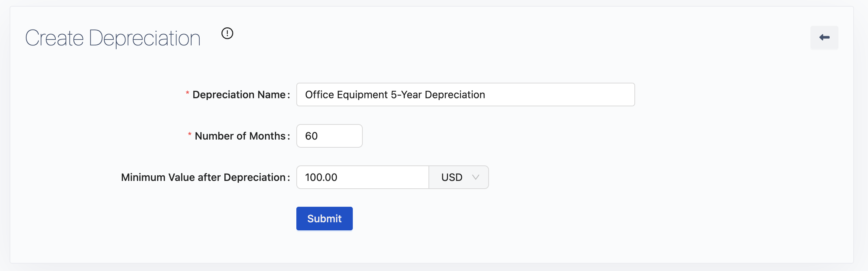The height and width of the screenshot is (271, 868).
Task: Submit the depreciation form
Action: pyautogui.click(x=324, y=219)
